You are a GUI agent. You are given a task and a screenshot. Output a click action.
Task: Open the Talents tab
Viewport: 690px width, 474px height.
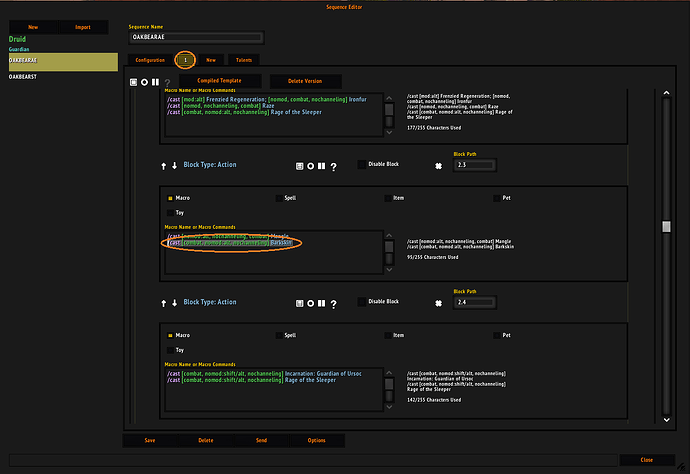[x=244, y=60]
